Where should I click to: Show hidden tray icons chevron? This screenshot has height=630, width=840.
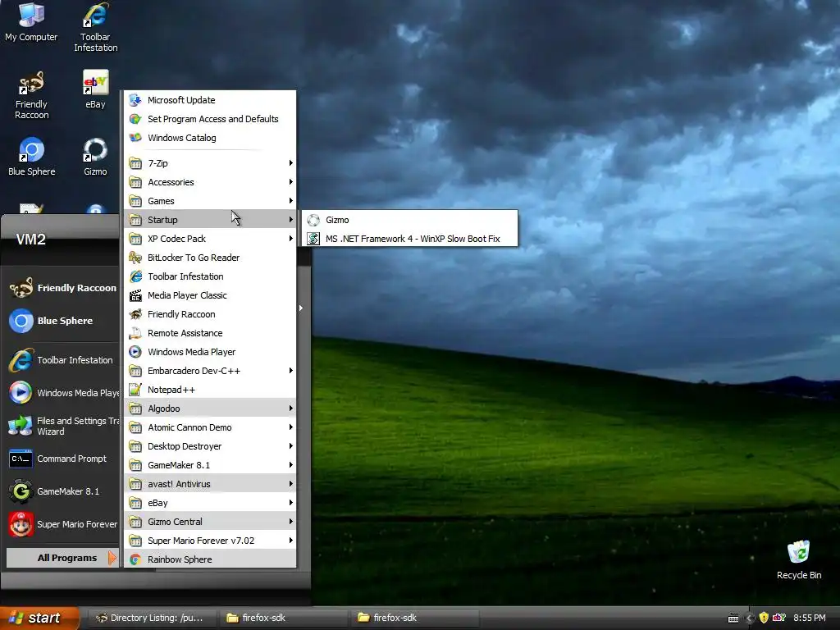750,619
